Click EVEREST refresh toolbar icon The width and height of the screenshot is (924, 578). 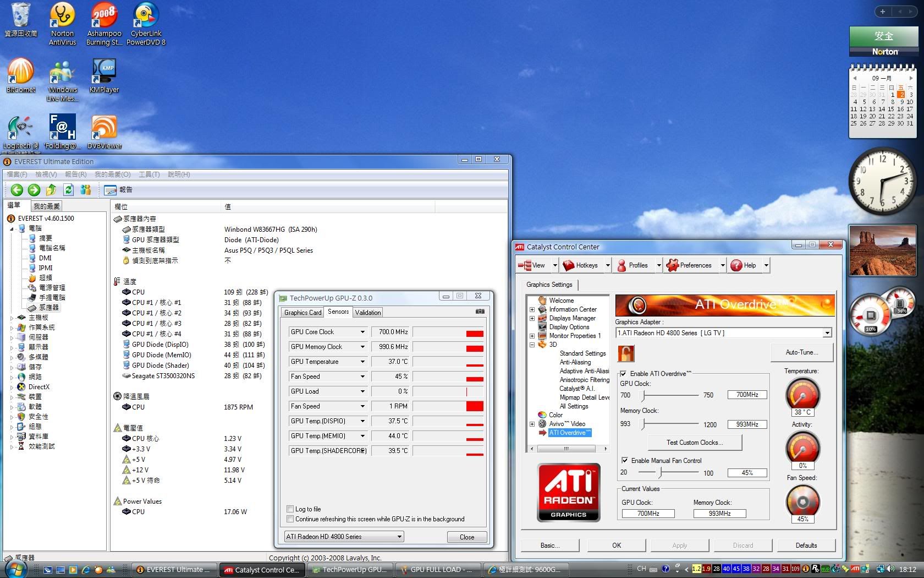[x=68, y=190]
